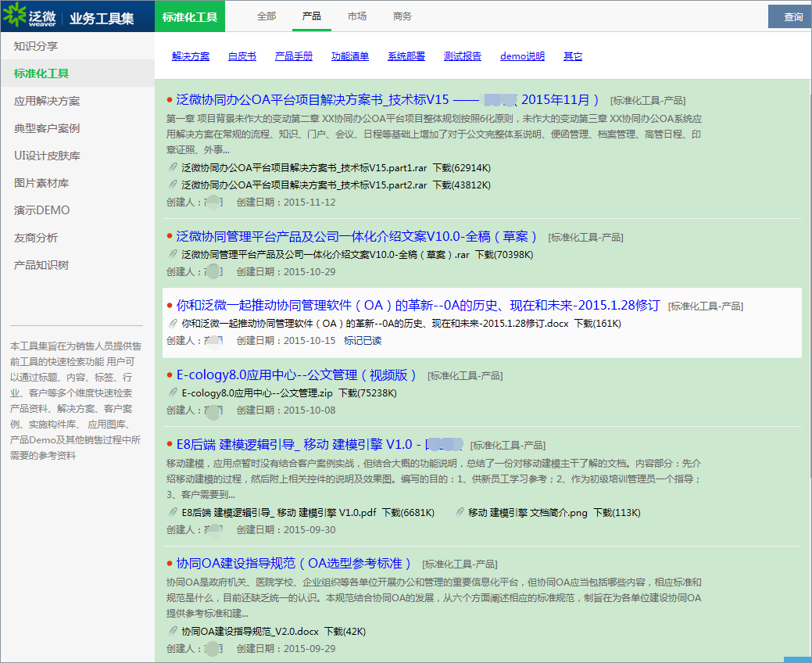Open the 标准化工具 header tab
This screenshot has width=812, height=663.
pyautogui.click(x=190, y=16)
